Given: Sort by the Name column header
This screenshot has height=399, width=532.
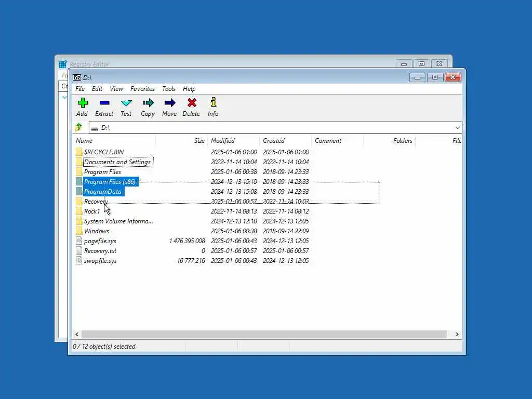Looking at the screenshot, I should click(x=114, y=140).
